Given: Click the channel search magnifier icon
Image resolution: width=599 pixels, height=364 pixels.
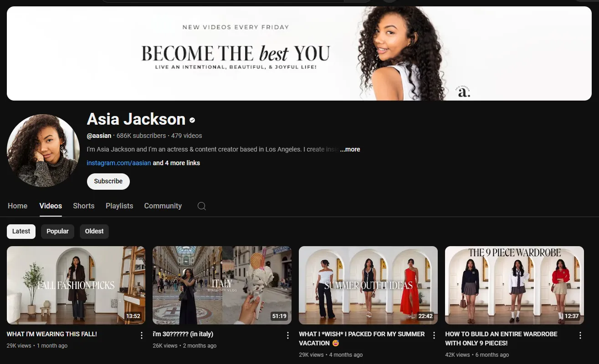Looking at the screenshot, I should (x=201, y=206).
